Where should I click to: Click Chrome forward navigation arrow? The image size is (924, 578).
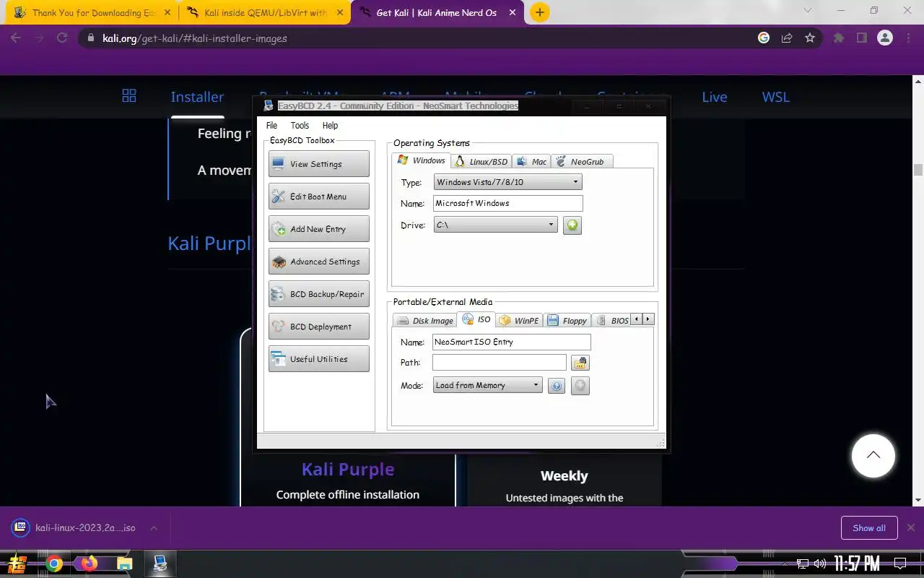(x=39, y=38)
